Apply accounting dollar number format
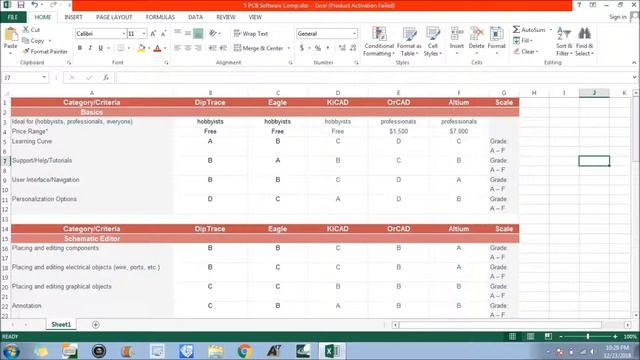 [x=302, y=48]
